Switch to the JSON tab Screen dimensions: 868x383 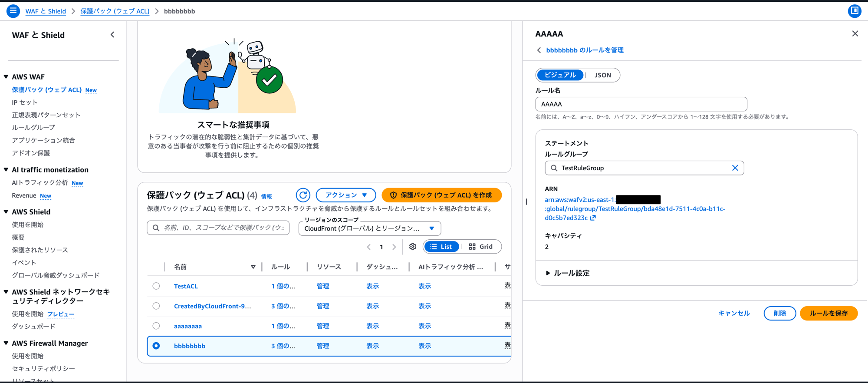[x=602, y=75]
